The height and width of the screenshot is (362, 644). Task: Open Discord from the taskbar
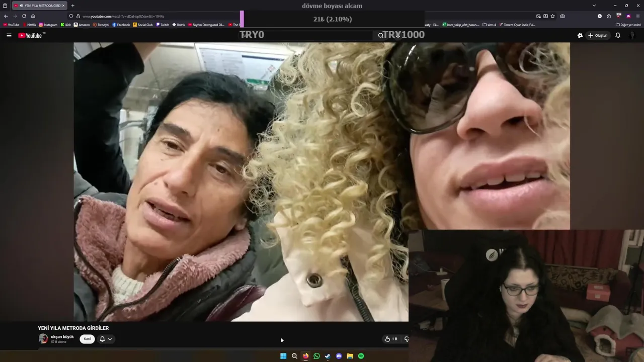click(x=339, y=356)
